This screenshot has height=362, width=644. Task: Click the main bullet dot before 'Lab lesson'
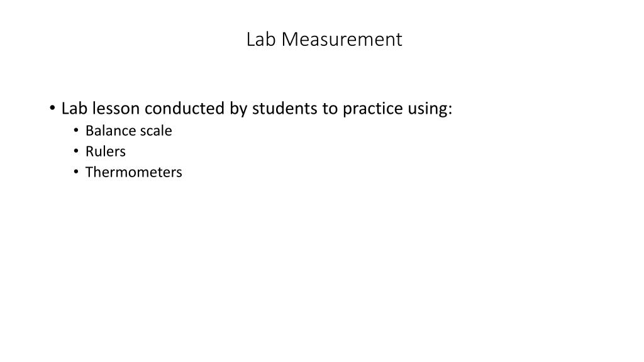(52, 108)
